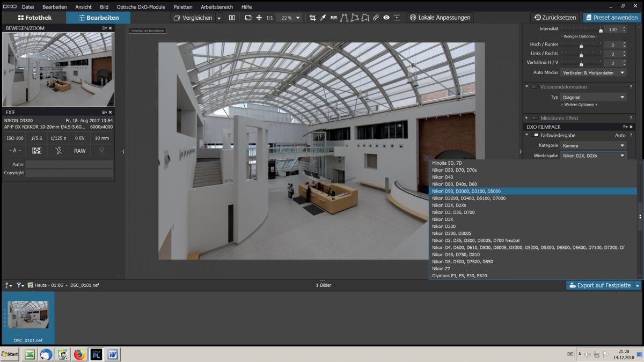Open the Kategorie Kamera dropdown

pos(593,145)
